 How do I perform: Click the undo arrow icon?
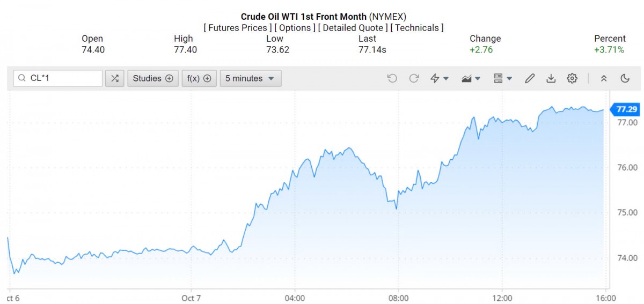pyautogui.click(x=392, y=78)
